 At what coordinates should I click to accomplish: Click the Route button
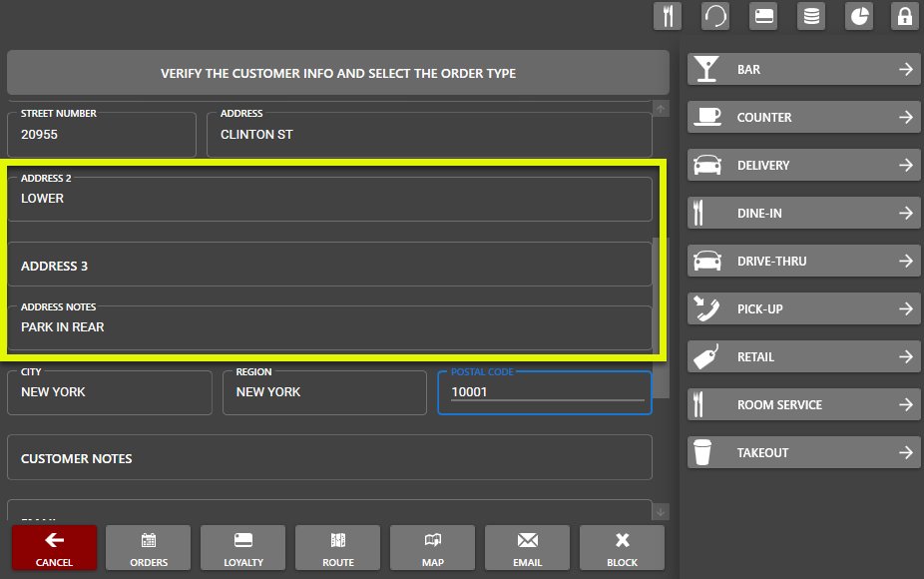tap(338, 548)
